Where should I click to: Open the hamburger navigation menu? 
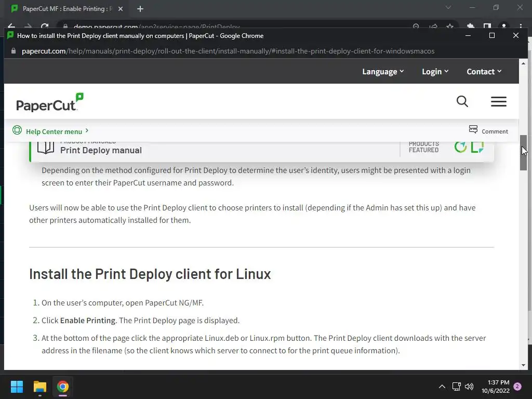tap(498, 102)
